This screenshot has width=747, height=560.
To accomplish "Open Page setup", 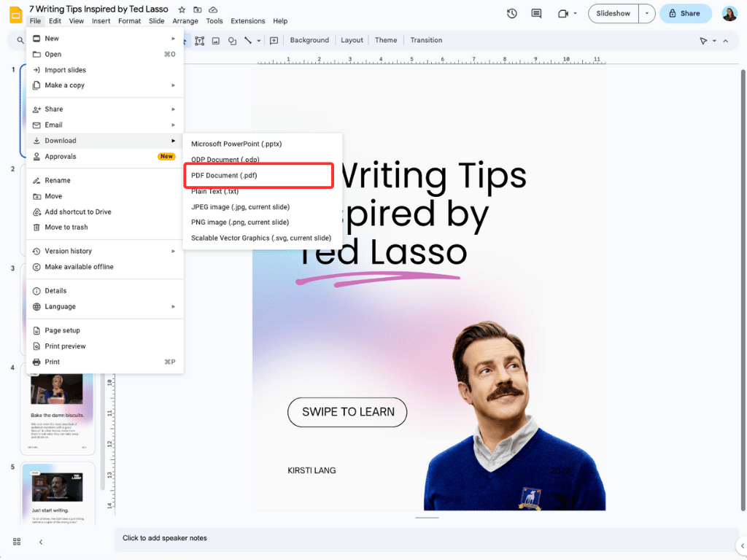I will pos(105,330).
